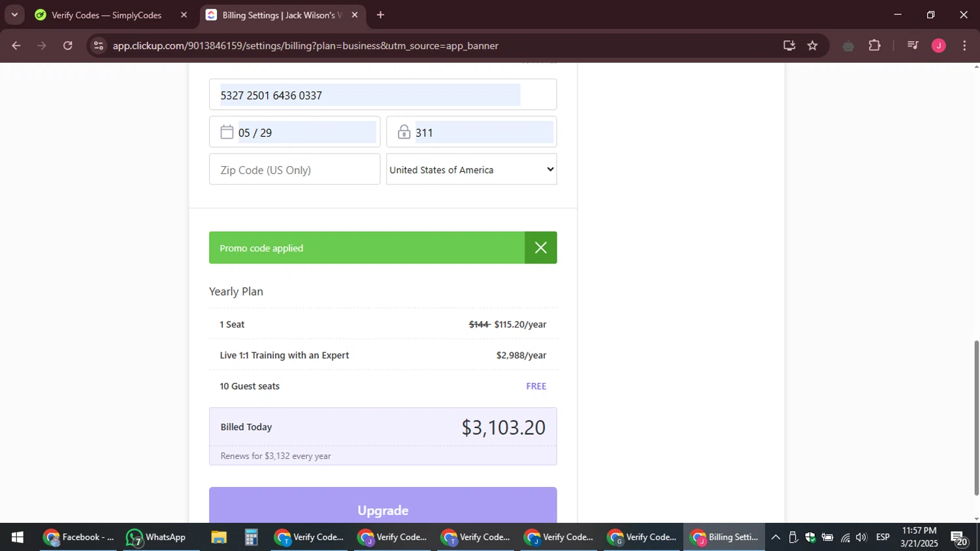The height and width of the screenshot is (551, 980).
Task: Click the USB device tray icon
Action: 792,537
